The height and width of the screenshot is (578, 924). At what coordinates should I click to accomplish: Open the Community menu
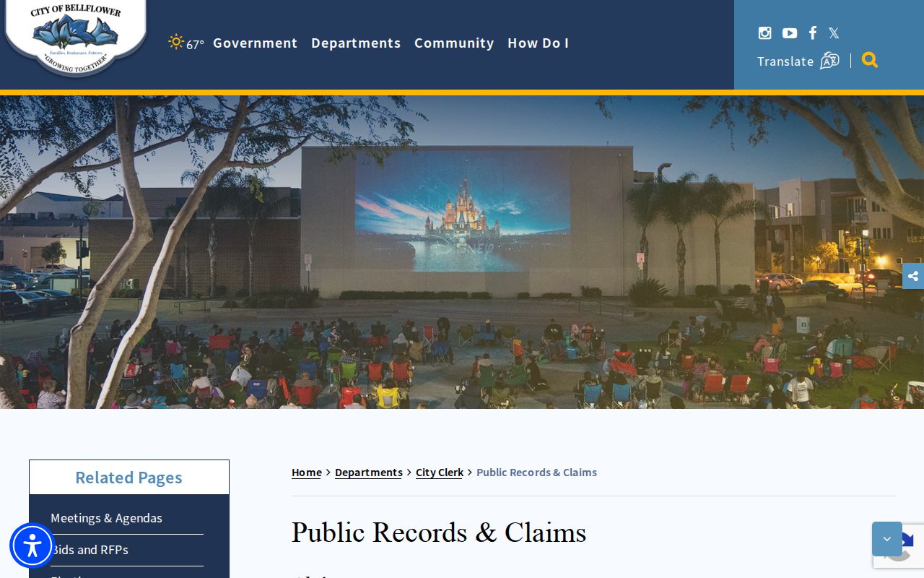(x=454, y=43)
